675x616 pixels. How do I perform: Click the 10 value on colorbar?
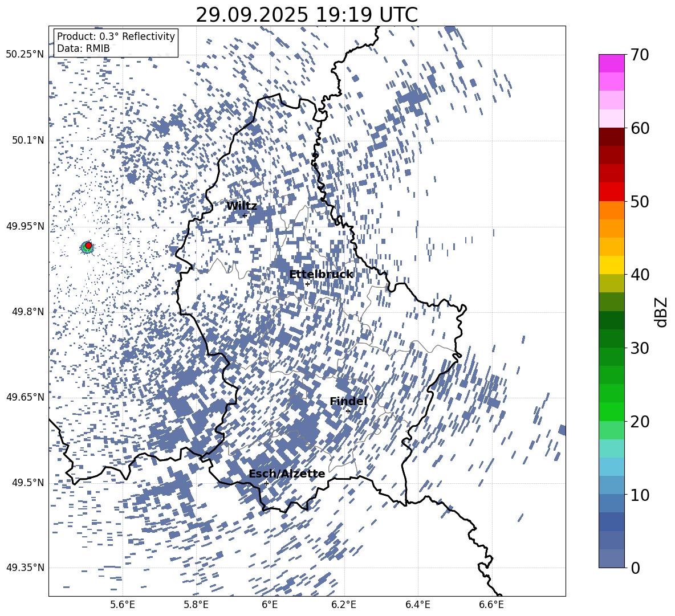tap(639, 495)
